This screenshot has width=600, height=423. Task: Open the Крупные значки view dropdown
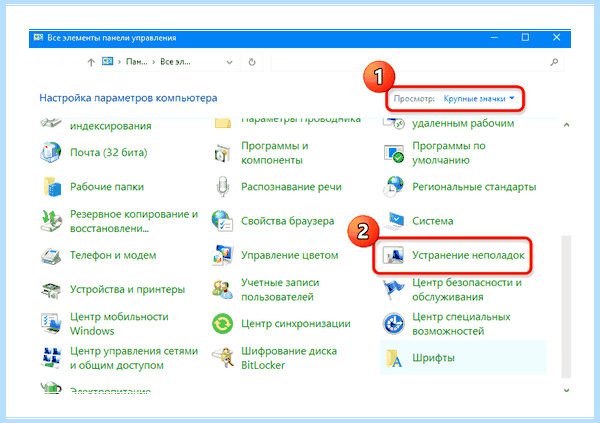point(479,99)
